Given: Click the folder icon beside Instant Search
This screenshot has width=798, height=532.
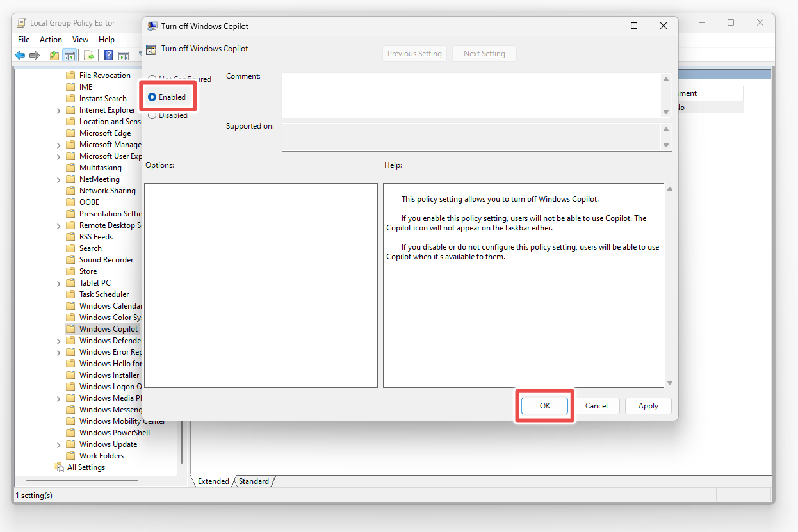Looking at the screenshot, I should pos(70,99).
